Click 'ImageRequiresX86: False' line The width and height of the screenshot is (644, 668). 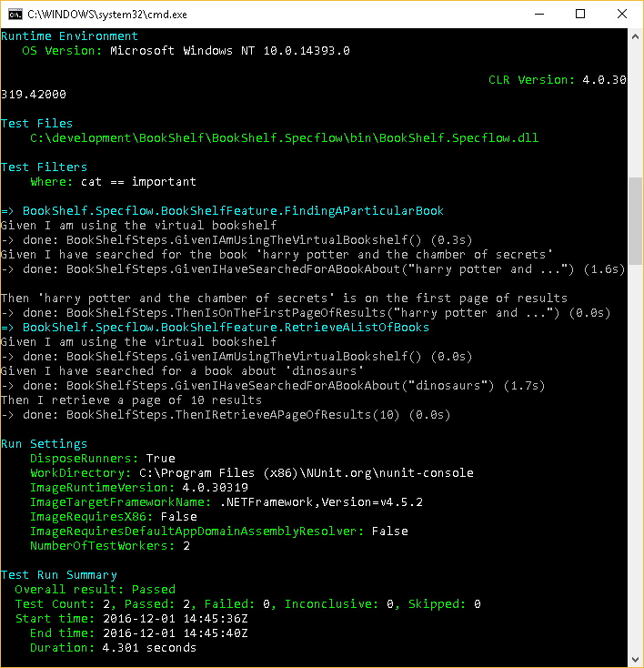click(x=114, y=517)
